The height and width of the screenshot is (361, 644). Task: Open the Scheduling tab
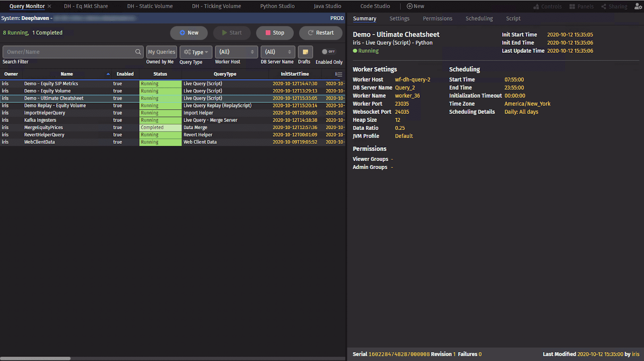(479, 19)
